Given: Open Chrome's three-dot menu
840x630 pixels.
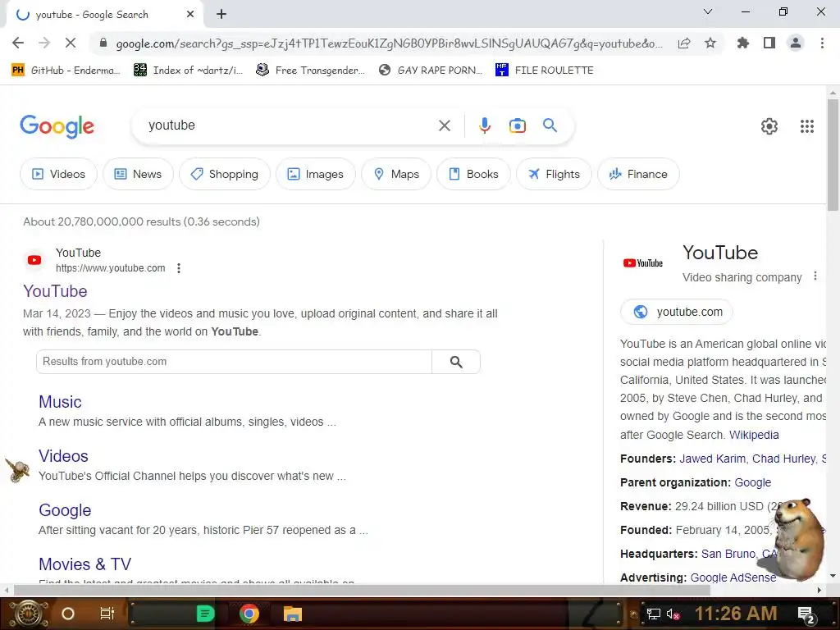Looking at the screenshot, I should click(822, 43).
